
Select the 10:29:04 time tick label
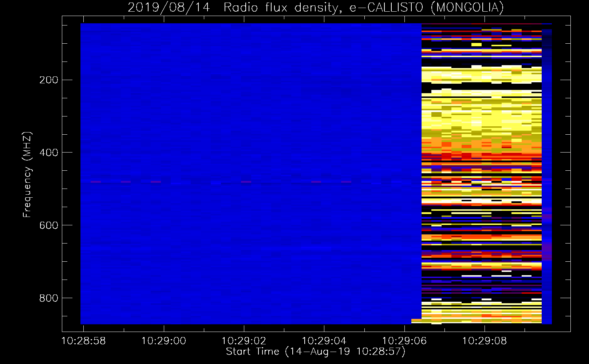point(324,341)
